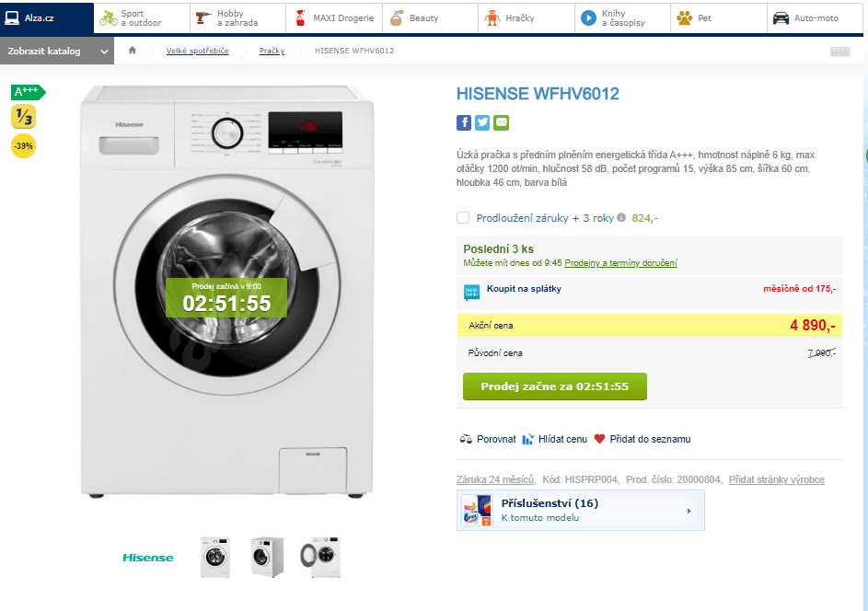Share the product on Facebook
The width and height of the screenshot is (868, 611).
[464, 122]
